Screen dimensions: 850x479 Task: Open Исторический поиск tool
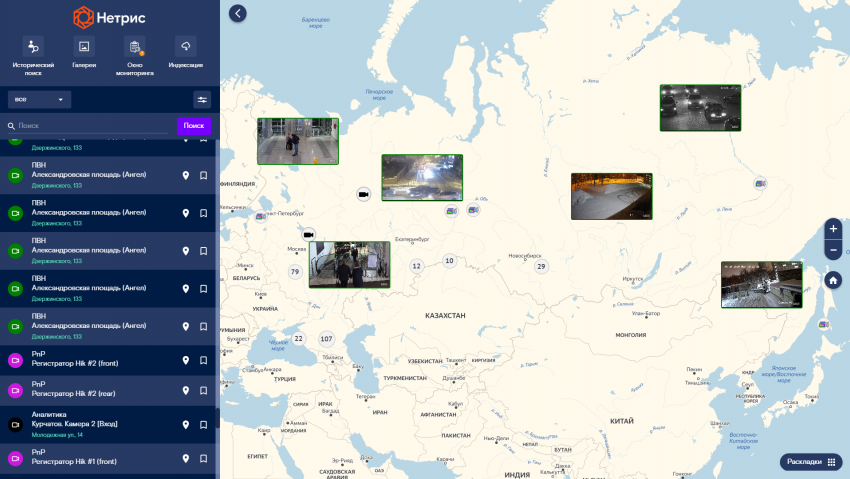33,56
